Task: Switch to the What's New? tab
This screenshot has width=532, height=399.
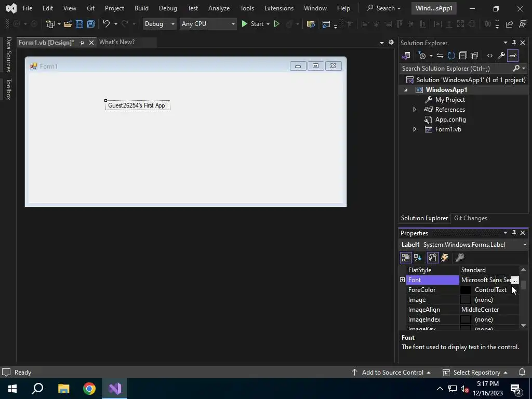Action: [x=117, y=42]
